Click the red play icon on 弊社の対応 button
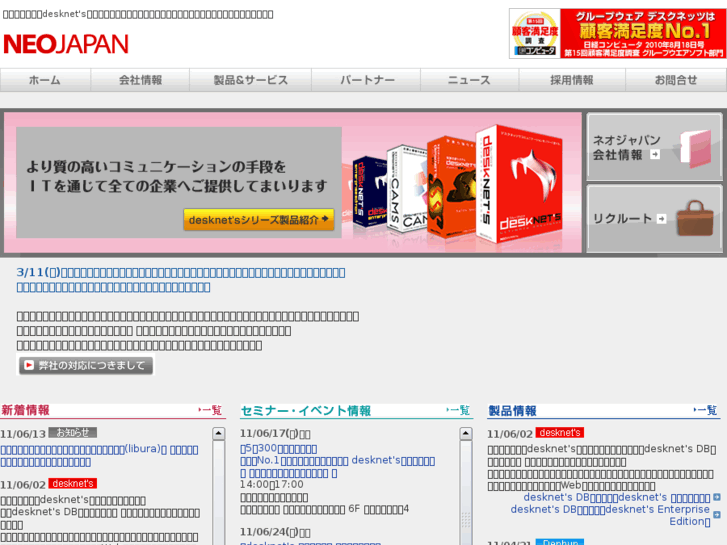Image resolution: width=727 pixels, height=545 pixels. point(29,365)
